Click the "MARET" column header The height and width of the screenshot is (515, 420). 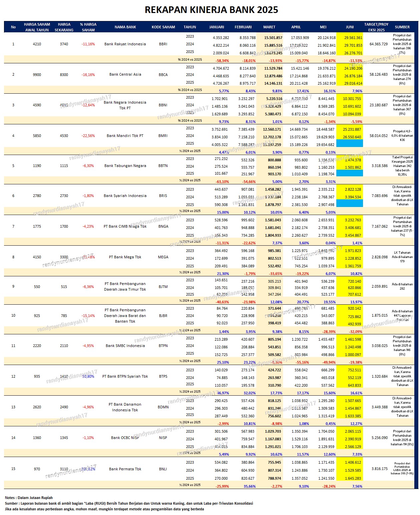269,27
